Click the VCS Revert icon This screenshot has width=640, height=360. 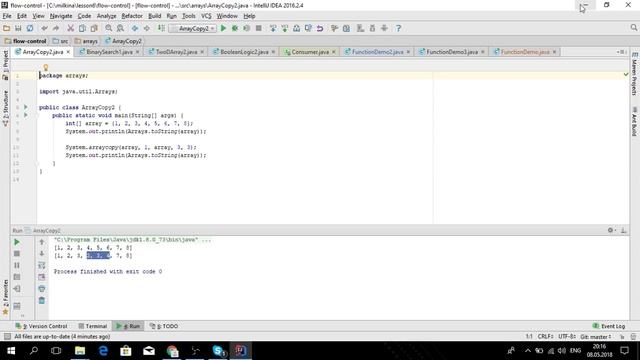(320, 28)
